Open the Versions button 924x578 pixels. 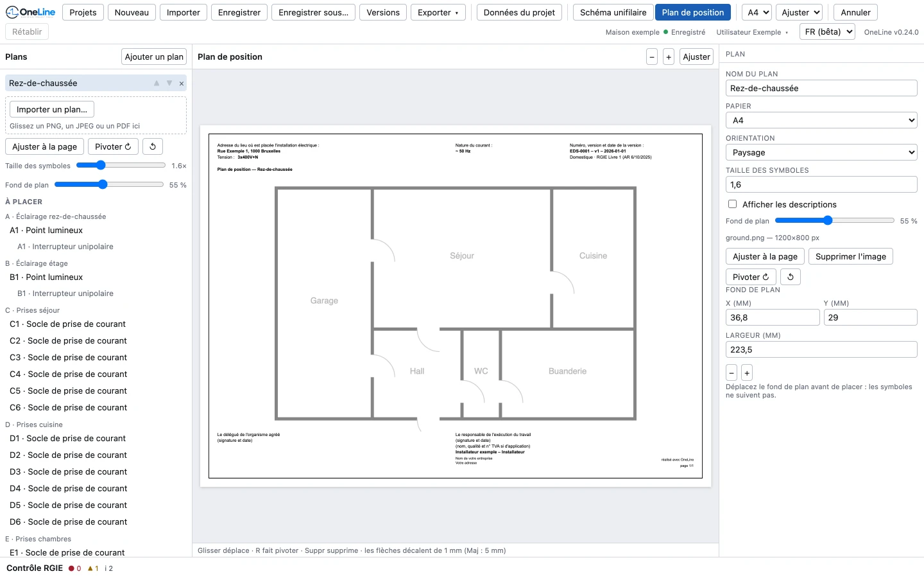click(x=383, y=12)
